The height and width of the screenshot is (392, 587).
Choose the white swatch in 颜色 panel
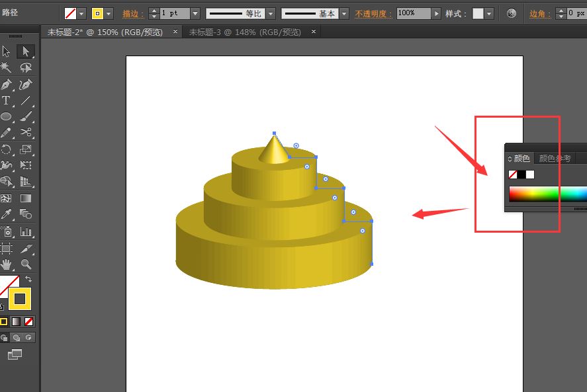pyautogui.click(x=530, y=175)
